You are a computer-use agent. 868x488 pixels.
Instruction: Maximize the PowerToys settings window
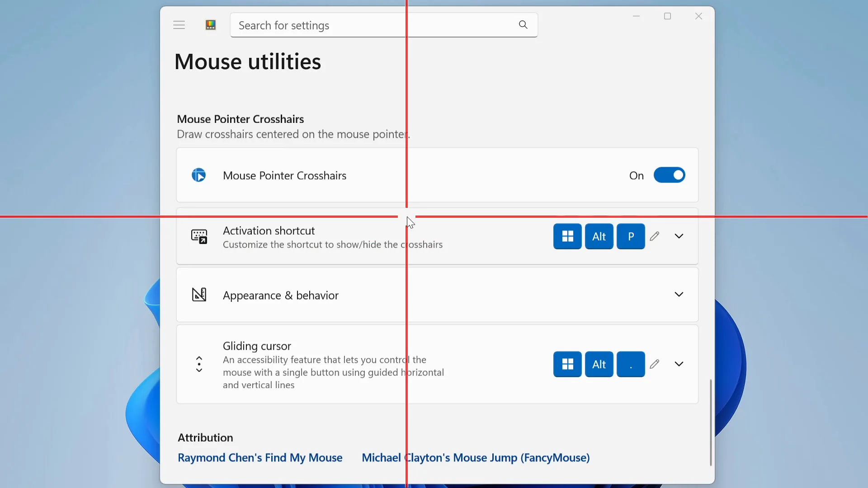667,16
